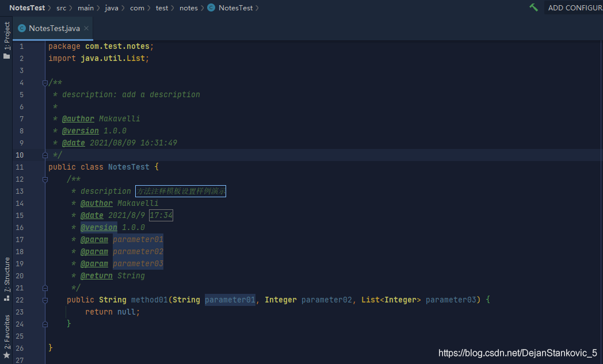This screenshot has width=603, height=364.
Task: Collapse fold marker at line 10
Action: (x=45, y=155)
